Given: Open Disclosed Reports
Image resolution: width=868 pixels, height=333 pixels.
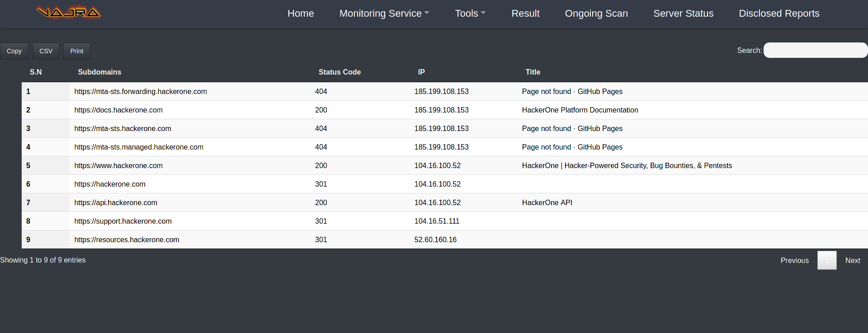Looking at the screenshot, I should 779,14.
